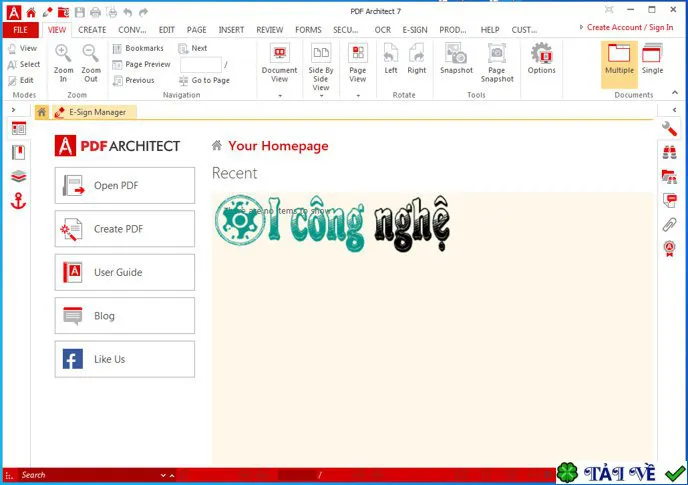Open the CREATE ribbon tab
Screen dimensions: 688x485
pyautogui.click(x=92, y=30)
